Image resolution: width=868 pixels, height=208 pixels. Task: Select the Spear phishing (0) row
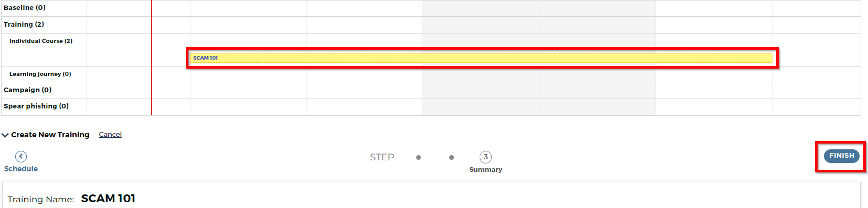click(36, 106)
